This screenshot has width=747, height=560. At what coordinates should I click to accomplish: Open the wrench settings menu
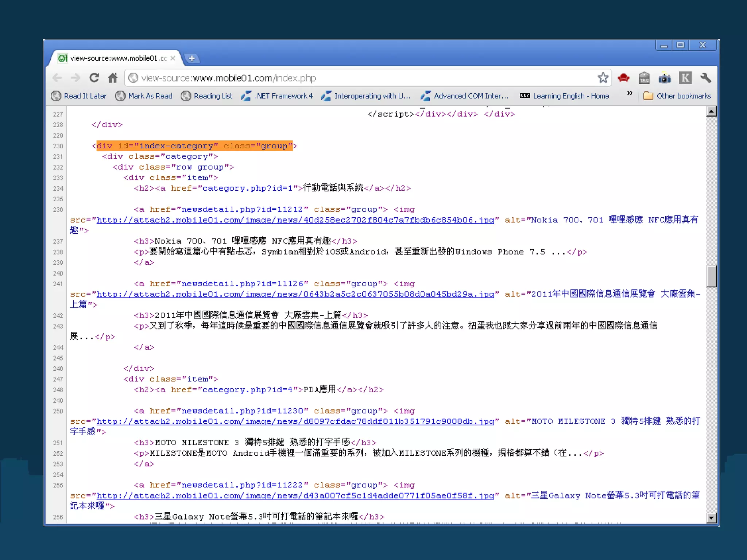(x=706, y=78)
